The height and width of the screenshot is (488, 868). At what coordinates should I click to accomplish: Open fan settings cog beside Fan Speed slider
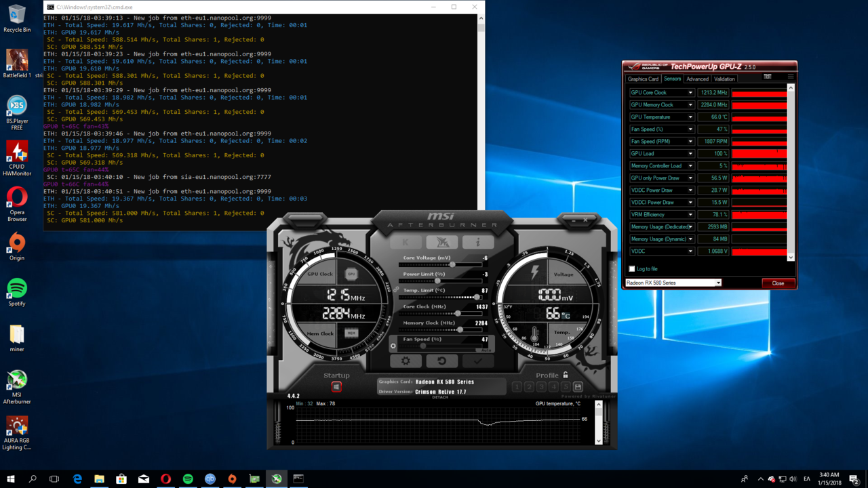pyautogui.click(x=393, y=346)
